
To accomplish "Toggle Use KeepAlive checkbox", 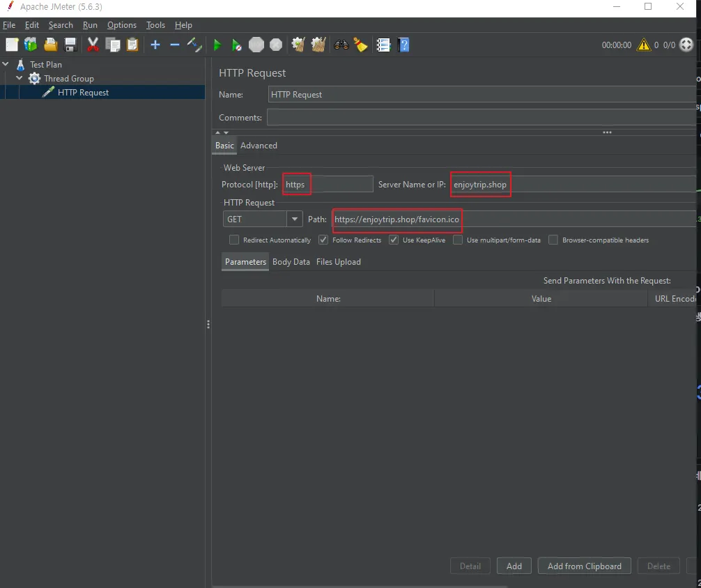I will [x=394, y=240].
